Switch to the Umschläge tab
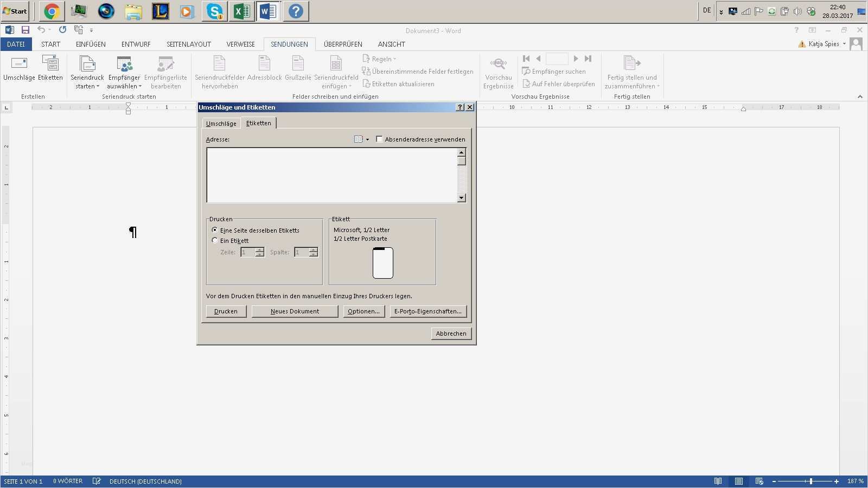 (x=221, y=123)
